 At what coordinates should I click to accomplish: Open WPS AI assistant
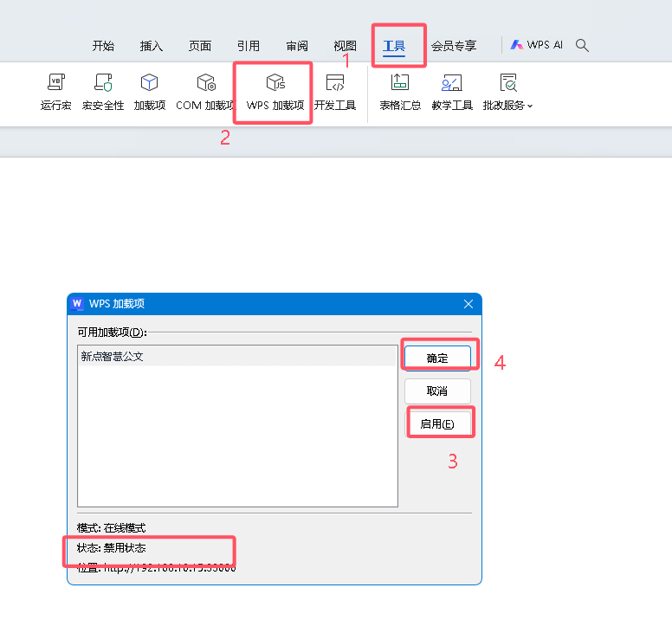536,45
